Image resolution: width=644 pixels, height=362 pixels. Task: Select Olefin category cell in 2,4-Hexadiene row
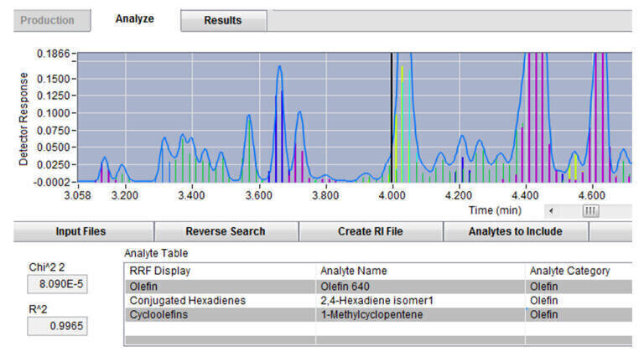[x=579, y=301]
